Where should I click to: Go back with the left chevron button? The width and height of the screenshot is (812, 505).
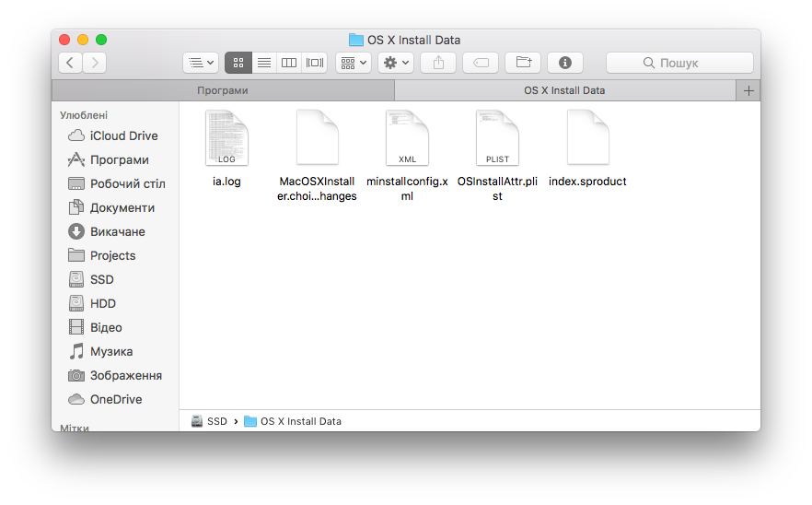pyautogui.click(x=70, y=63)
